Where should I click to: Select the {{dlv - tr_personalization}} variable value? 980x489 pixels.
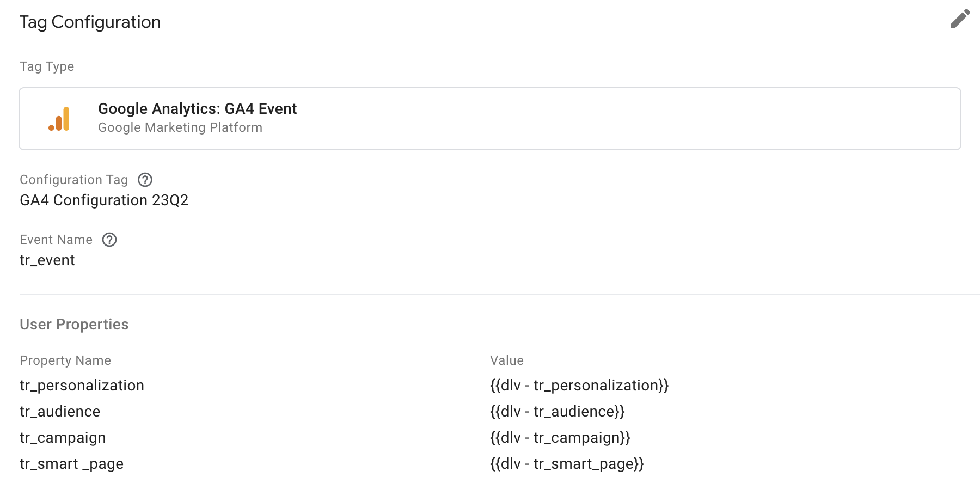click(x=579, y=386)
